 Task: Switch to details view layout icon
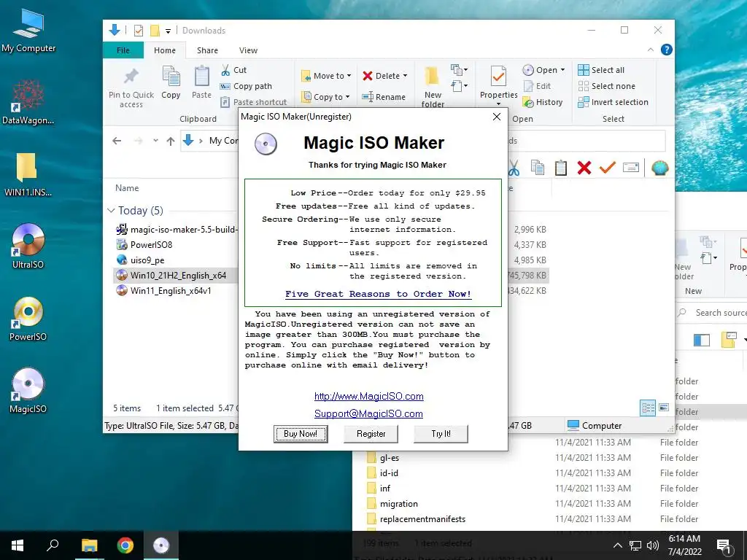(648, 408)
